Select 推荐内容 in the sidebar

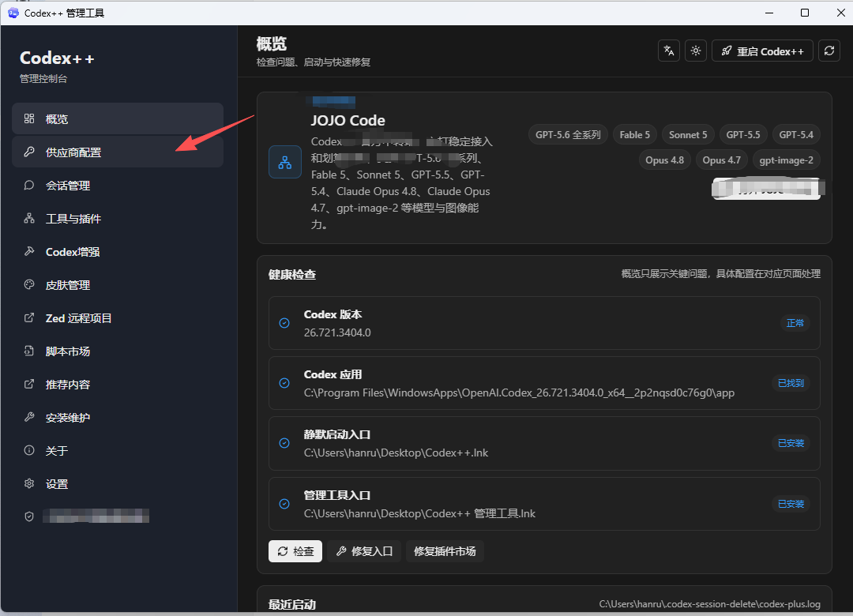click(x=118, y=384)
